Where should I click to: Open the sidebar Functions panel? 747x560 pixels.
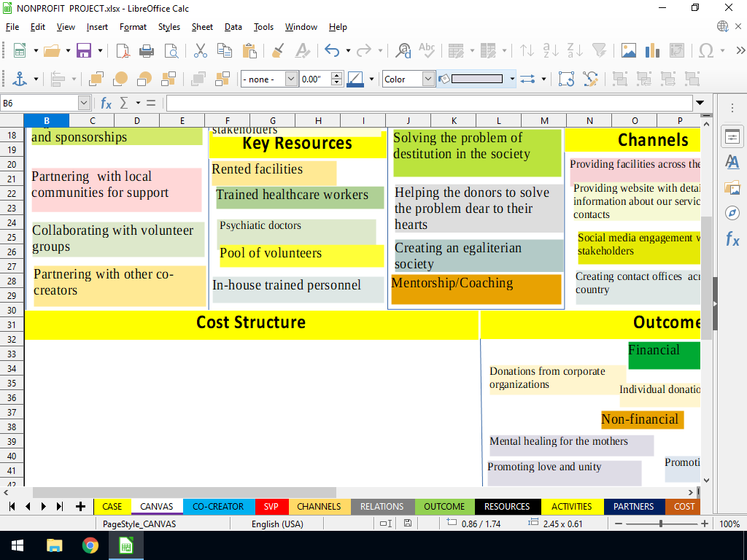732,238
